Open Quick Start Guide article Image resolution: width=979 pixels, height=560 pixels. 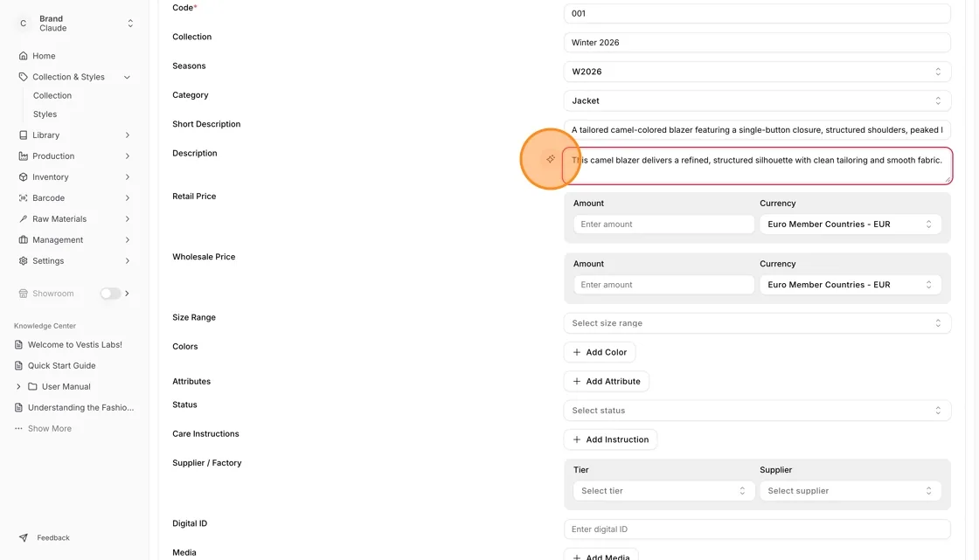[x=61, y=365]
